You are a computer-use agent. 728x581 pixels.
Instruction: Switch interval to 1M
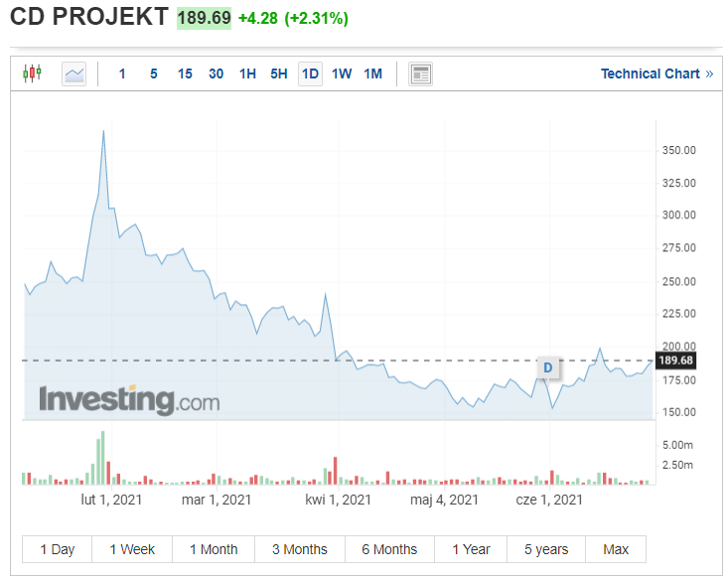pyautogui.click(x=372, y=73)
